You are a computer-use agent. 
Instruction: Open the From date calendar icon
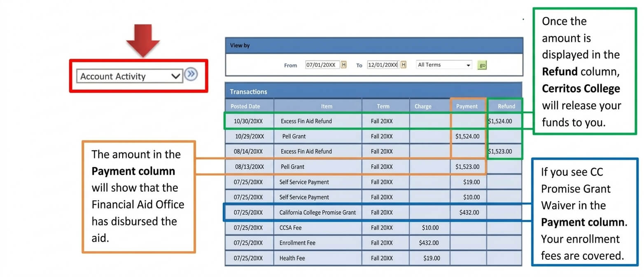pos(344,65)
